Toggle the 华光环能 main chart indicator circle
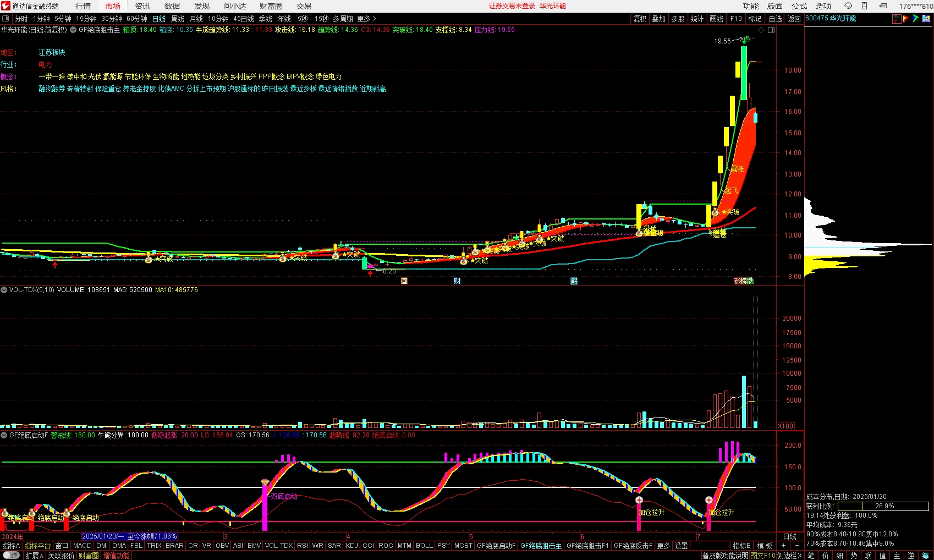The image size is (934, 560). 72,30
